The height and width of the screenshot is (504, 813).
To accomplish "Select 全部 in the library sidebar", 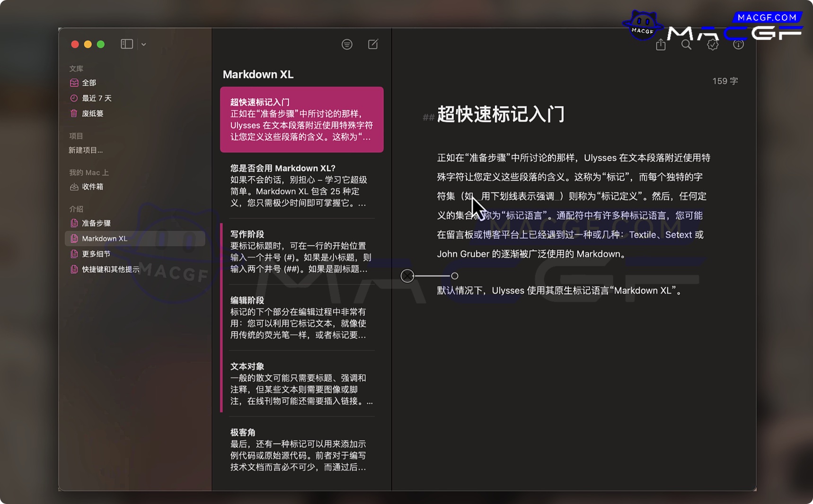I will tap(89, 83).
